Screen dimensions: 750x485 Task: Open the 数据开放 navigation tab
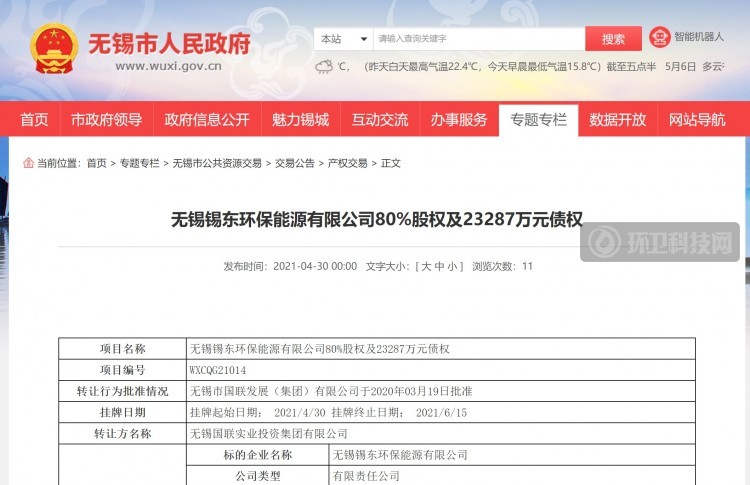click(618, 119)
